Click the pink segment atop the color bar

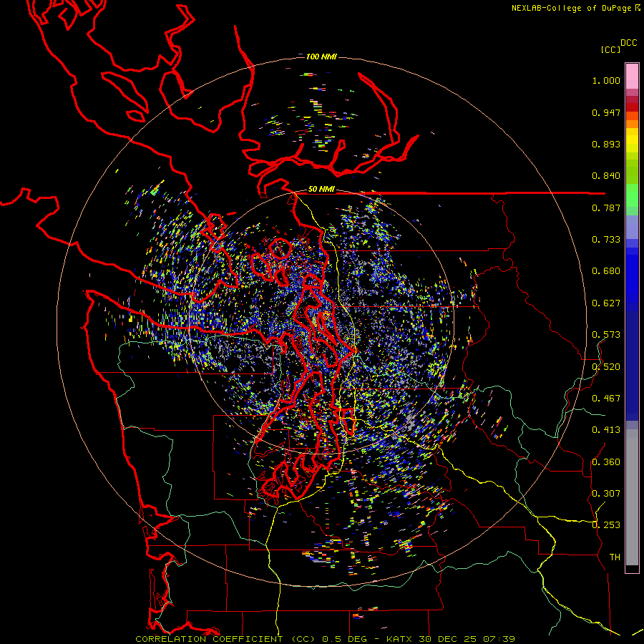632,76
